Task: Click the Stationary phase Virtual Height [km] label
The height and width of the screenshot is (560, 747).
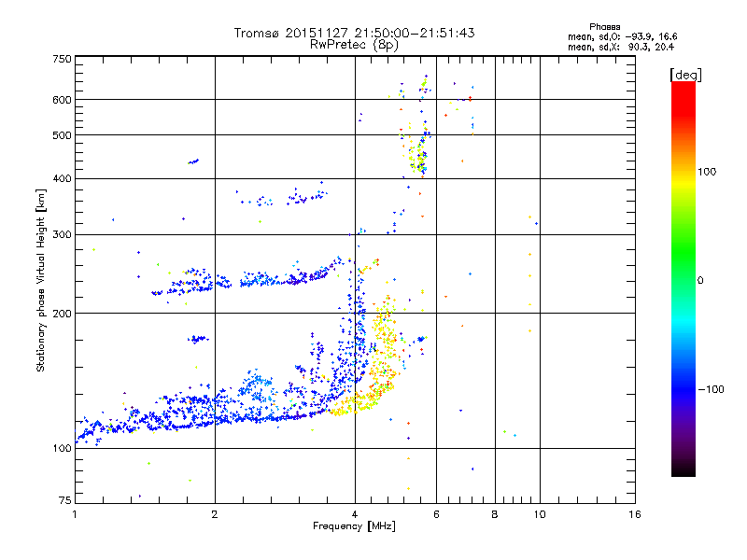Action: tap(40, 280)
